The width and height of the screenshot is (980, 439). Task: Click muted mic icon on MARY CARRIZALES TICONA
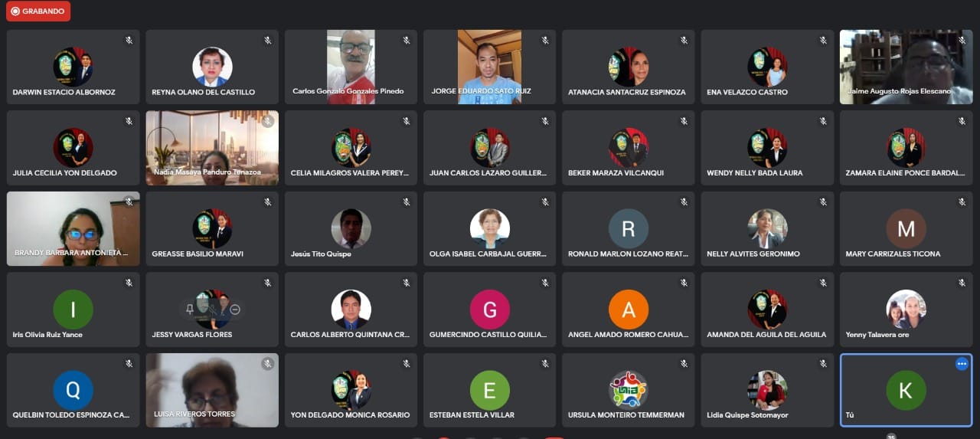click(x=962, y=202)
